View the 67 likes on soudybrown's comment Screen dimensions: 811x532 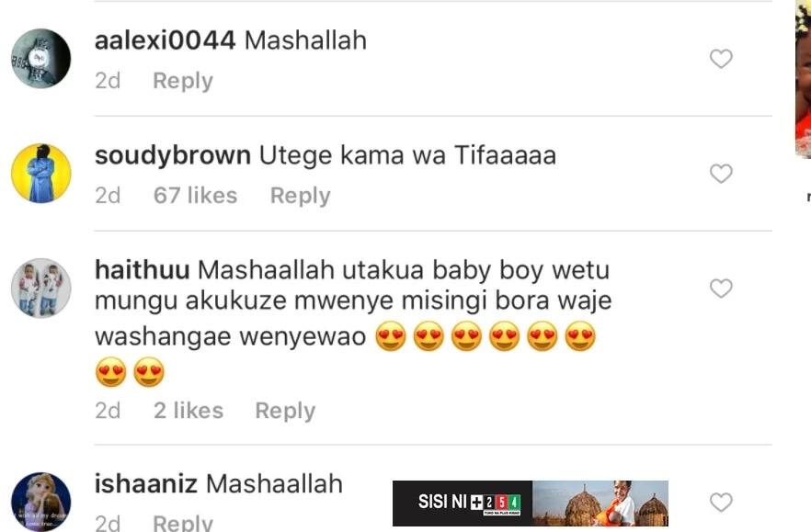pos(196,196)
